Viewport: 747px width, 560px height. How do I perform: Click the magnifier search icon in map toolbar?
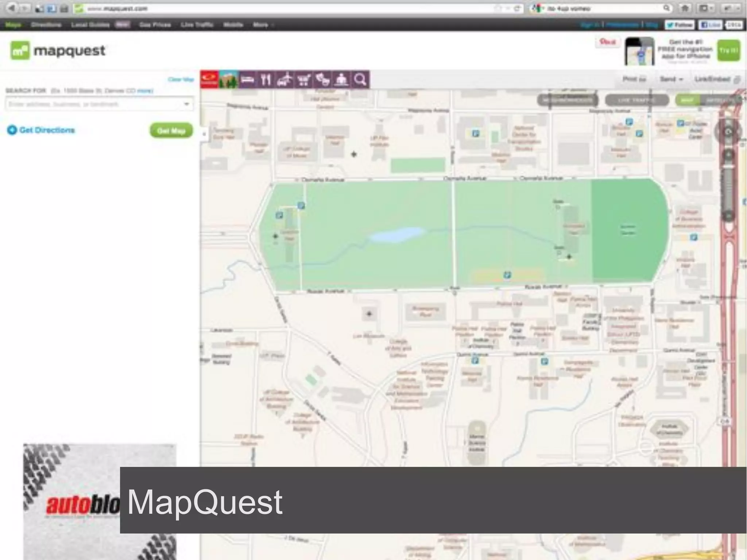pyautogui.click(x=360, y=79)
